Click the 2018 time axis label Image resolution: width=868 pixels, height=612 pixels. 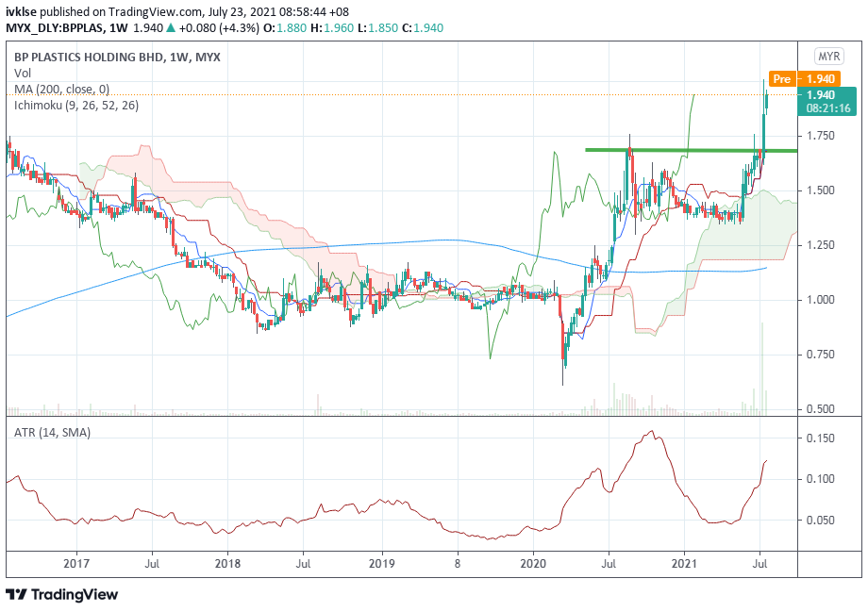pos(227,564)
